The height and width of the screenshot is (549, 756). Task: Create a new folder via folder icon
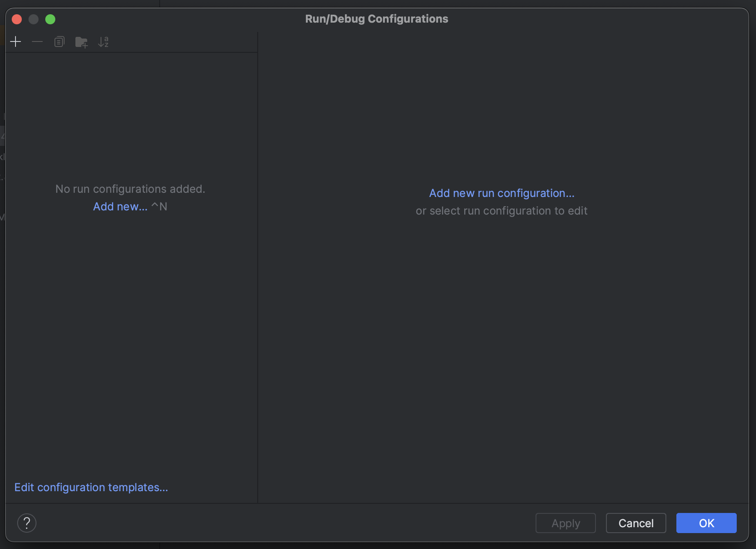[81, 42]
